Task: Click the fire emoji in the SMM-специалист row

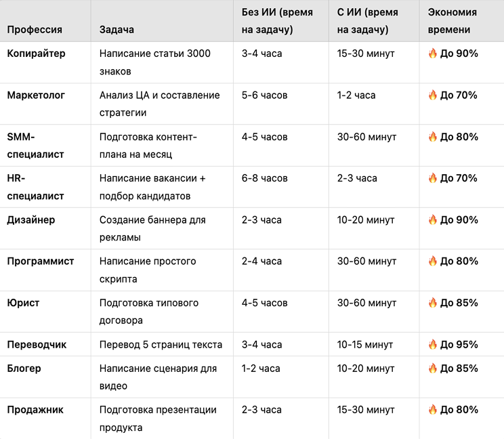Action: (x=432, y=137)
